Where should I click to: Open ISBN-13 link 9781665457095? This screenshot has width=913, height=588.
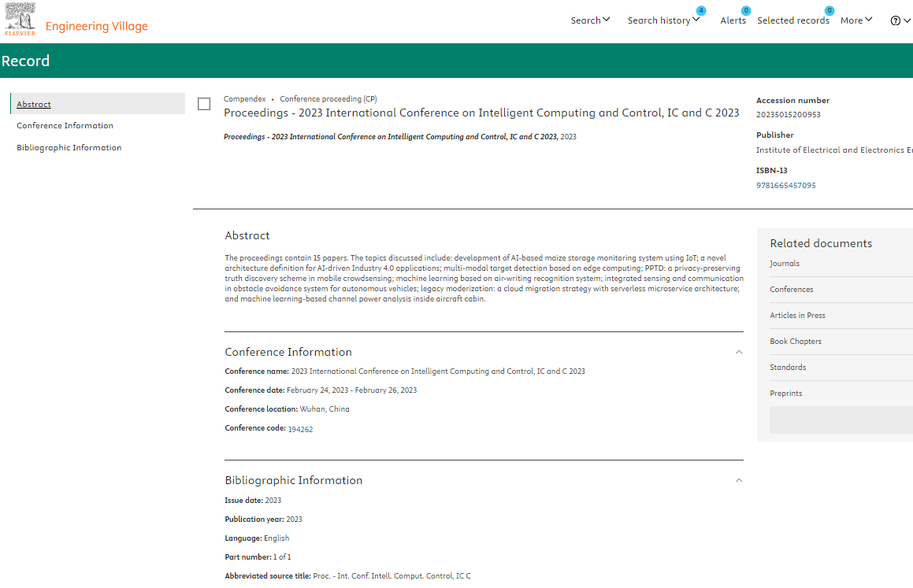(x=785, y=186)
